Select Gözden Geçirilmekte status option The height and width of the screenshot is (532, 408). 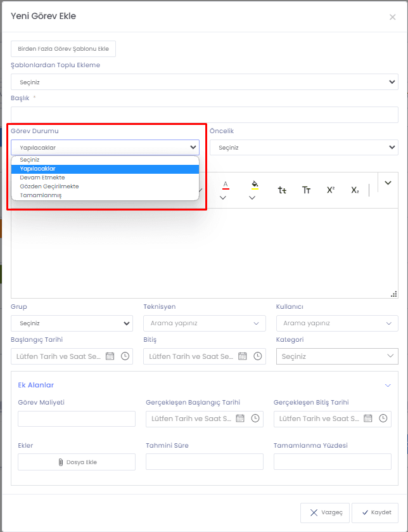pos(105,186)
